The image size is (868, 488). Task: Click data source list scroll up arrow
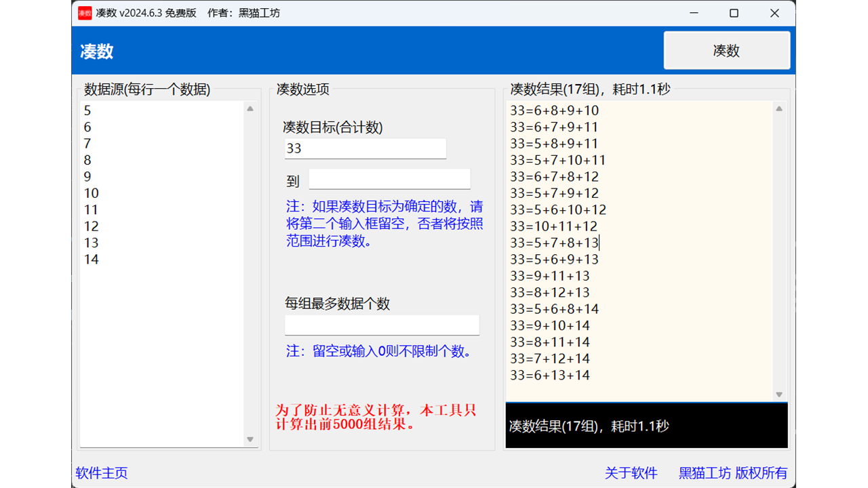tap(250, 108)
